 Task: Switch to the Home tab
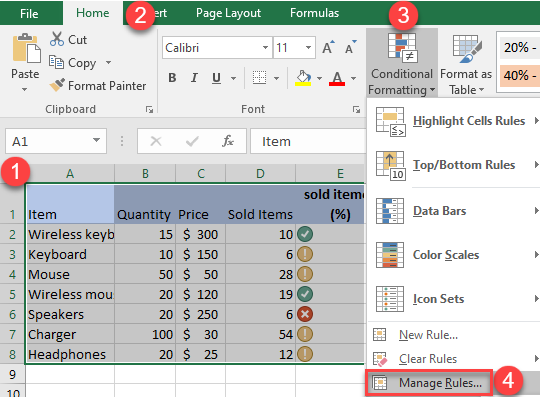(x=93, y=13)
